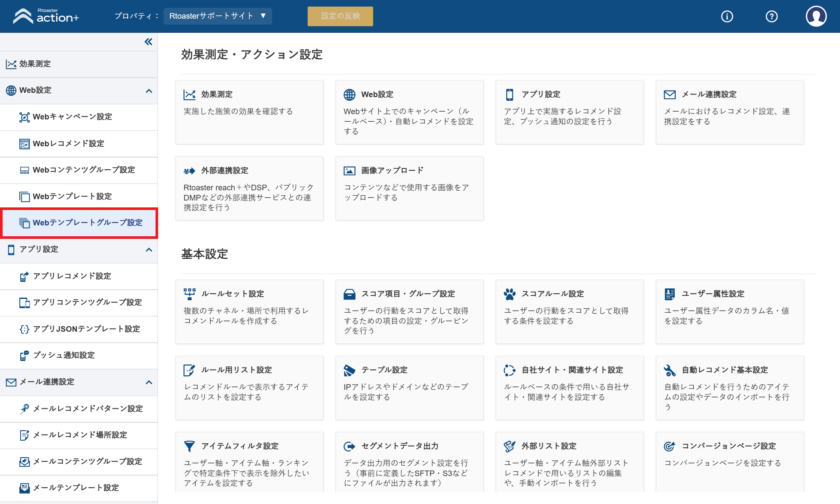Click the 自動レコメンド基本設定 wrench icon
The height and width of the screenshot is (504, 840).
click(670, 370)
